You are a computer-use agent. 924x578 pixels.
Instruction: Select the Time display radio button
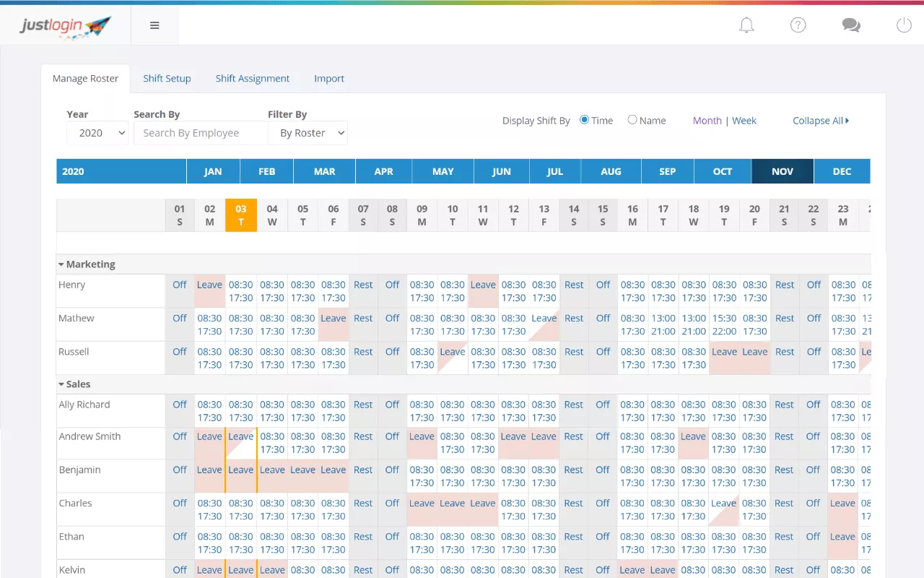click(585, 120)
